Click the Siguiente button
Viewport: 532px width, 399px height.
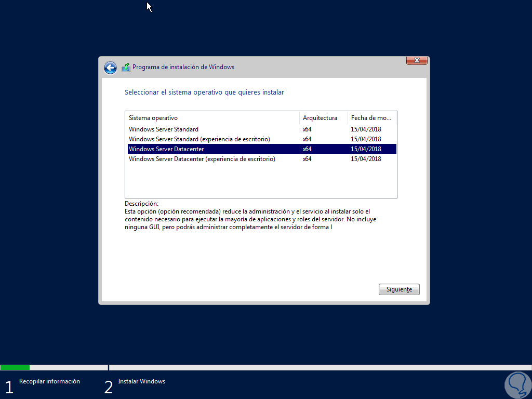pyautogui.click(x=399, y=289)
